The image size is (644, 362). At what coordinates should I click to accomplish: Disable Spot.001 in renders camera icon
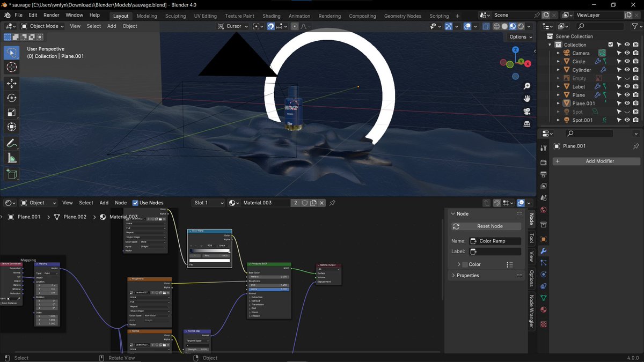pyautogui.click(x=635, y=120)
